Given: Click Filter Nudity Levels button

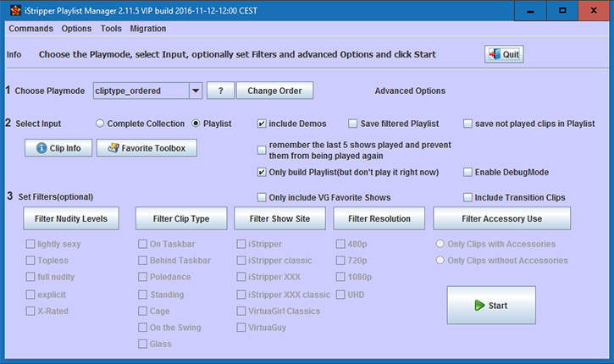Looking at the screenshot, I should pyautogui.click(x=71, y=218).
